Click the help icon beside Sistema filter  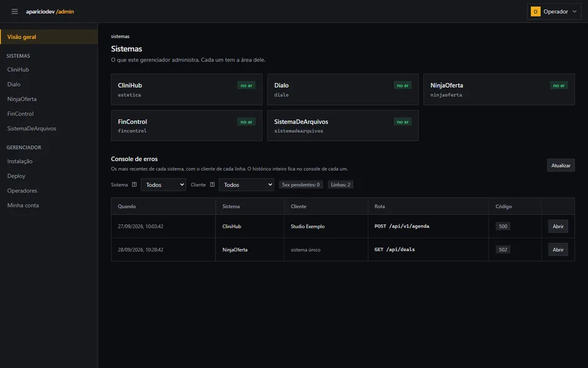click(134, 185)
